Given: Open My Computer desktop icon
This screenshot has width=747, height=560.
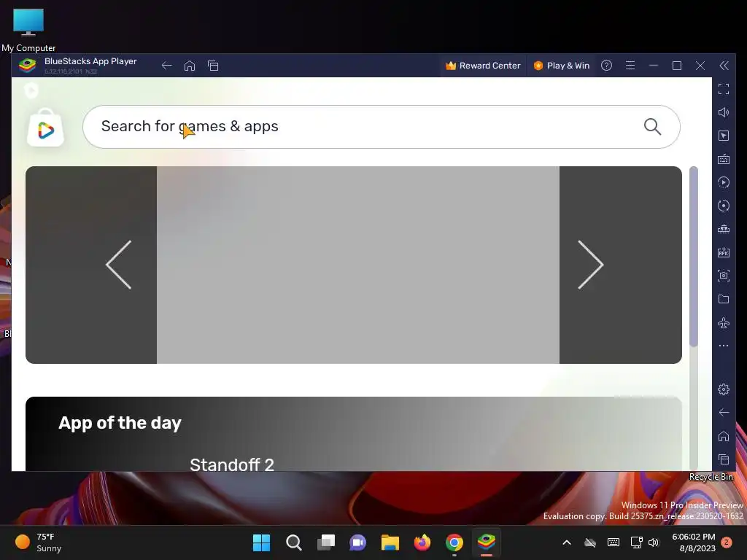Looking at the screenshot, I should tap(28, 29).
